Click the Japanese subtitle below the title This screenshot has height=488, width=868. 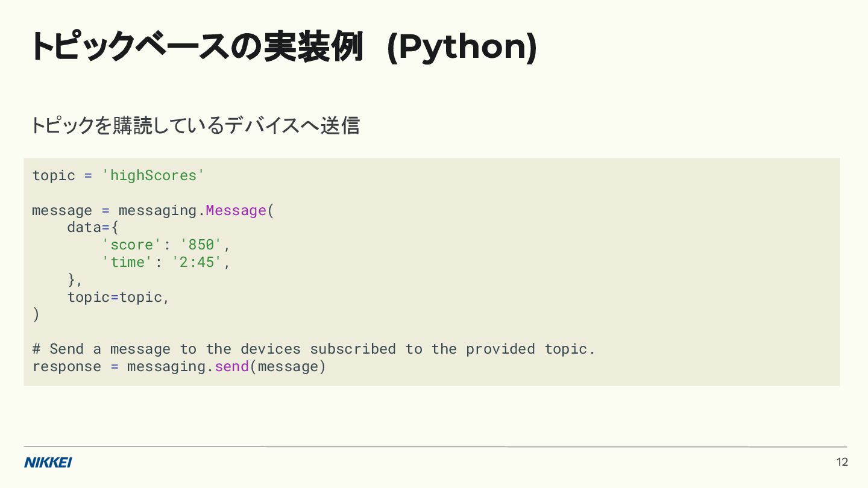pyautogui.click(x=195, y=126)
